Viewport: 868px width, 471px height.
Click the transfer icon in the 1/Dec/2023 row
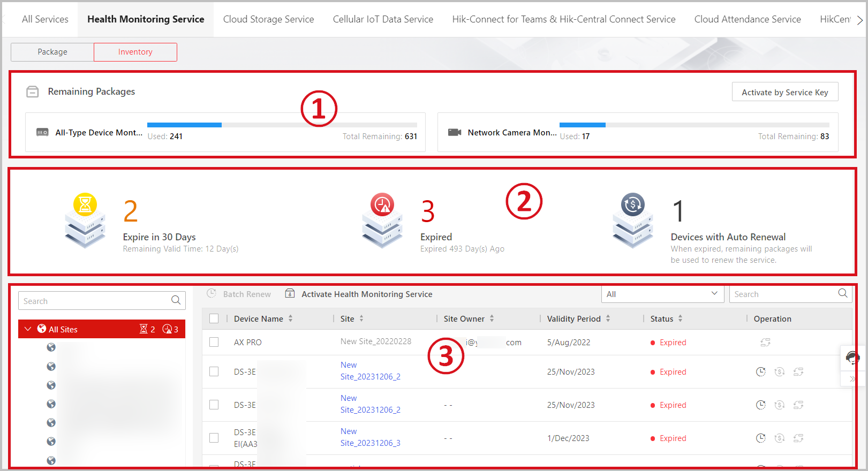point(798,438)
